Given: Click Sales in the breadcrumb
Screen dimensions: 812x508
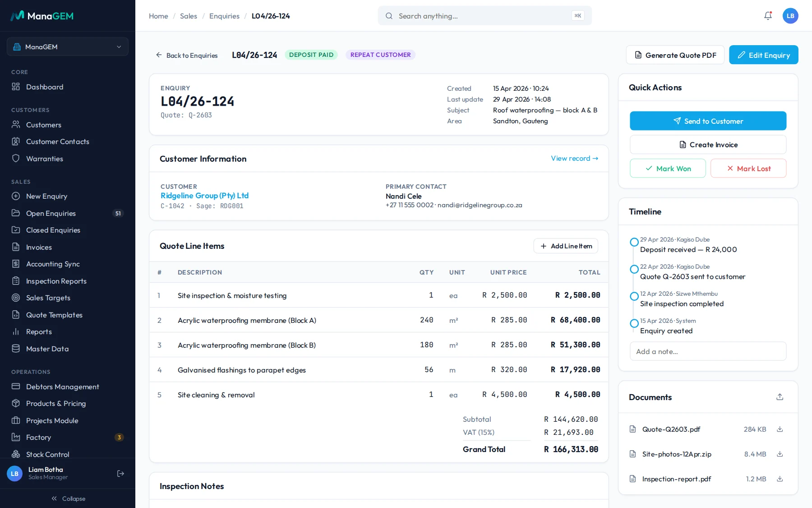Looking at the screenshot, I should coord(189,16).
